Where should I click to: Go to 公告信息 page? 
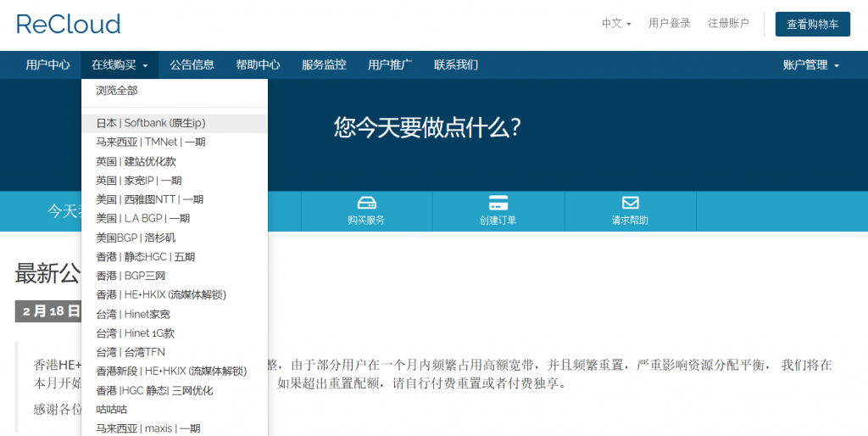(x=192, y=64)
